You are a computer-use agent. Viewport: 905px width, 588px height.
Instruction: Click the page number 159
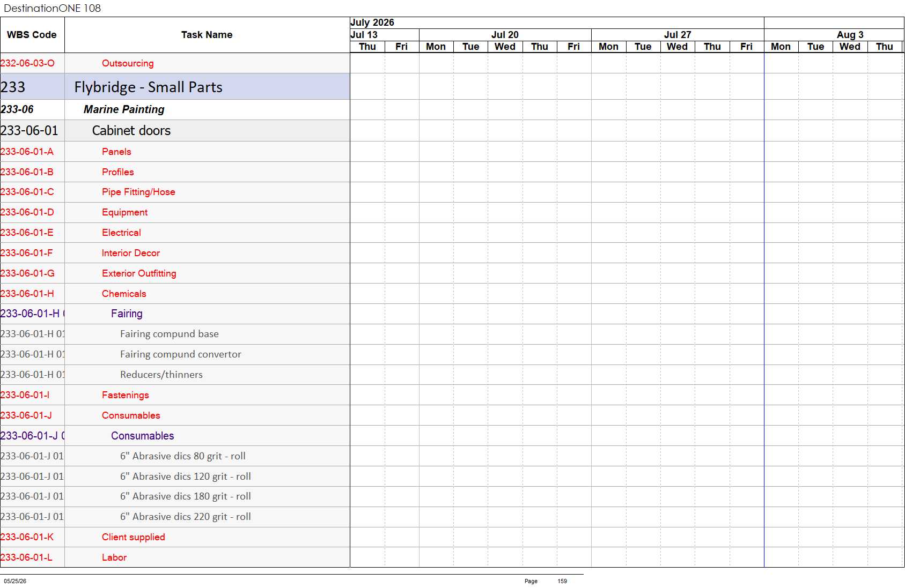562,581
